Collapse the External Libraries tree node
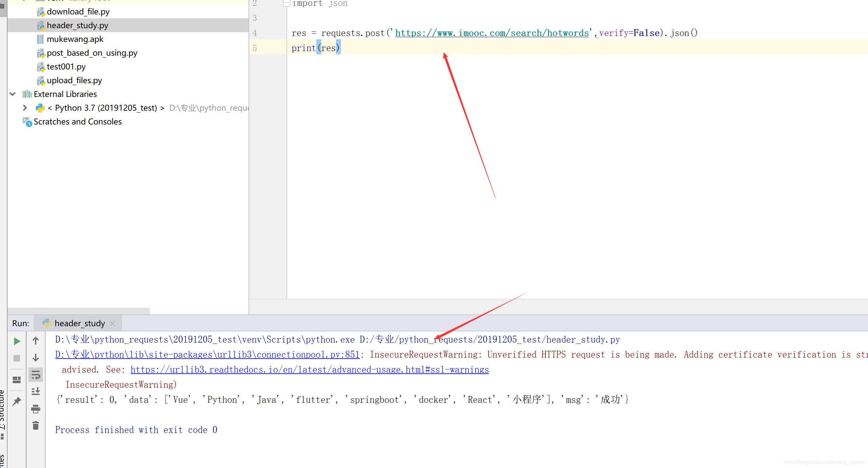The width and height of the screenshot is (868, 468). [13, 94]
